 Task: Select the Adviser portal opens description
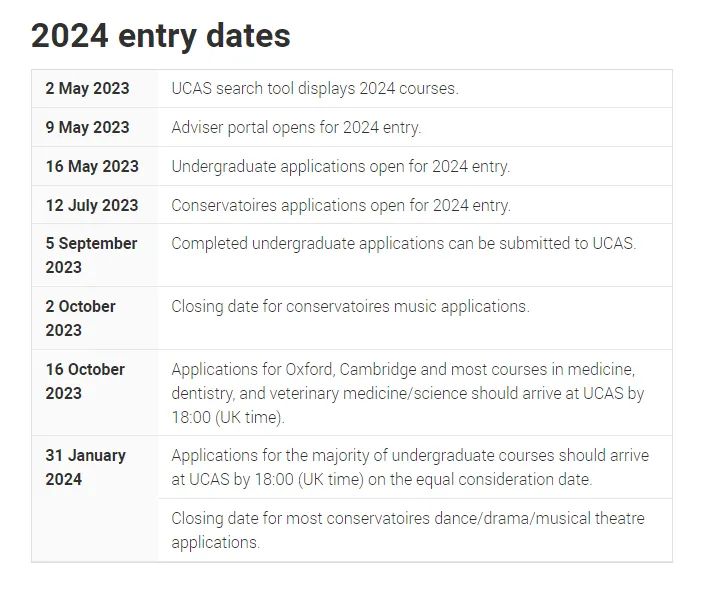(296, 127)
